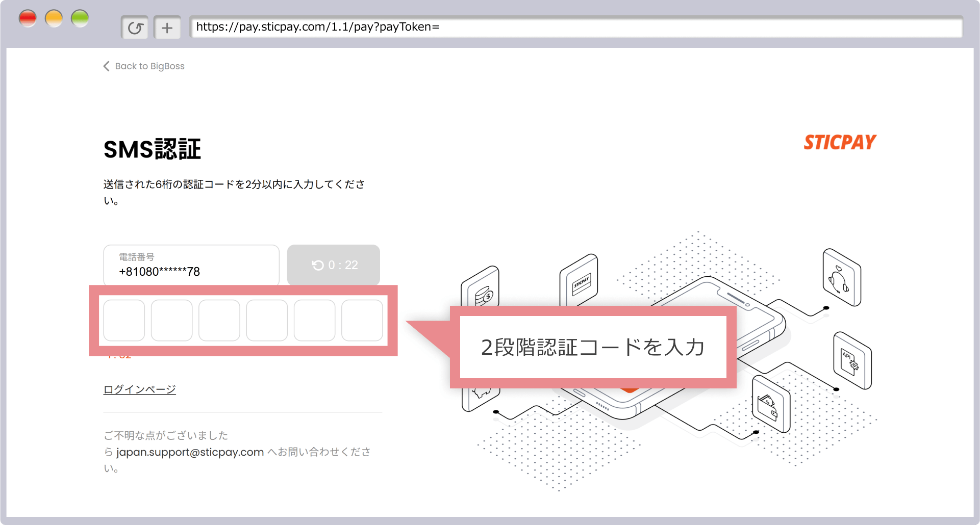Screen dimensions: 980x525
Task: Click the japan.support@sticpay.com email address
Action: pos(190,452)
